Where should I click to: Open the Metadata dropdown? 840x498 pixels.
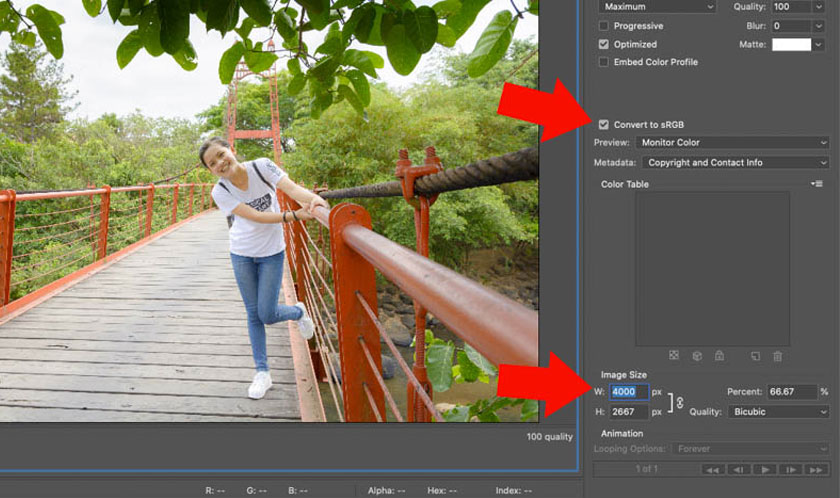click(735, 162)
